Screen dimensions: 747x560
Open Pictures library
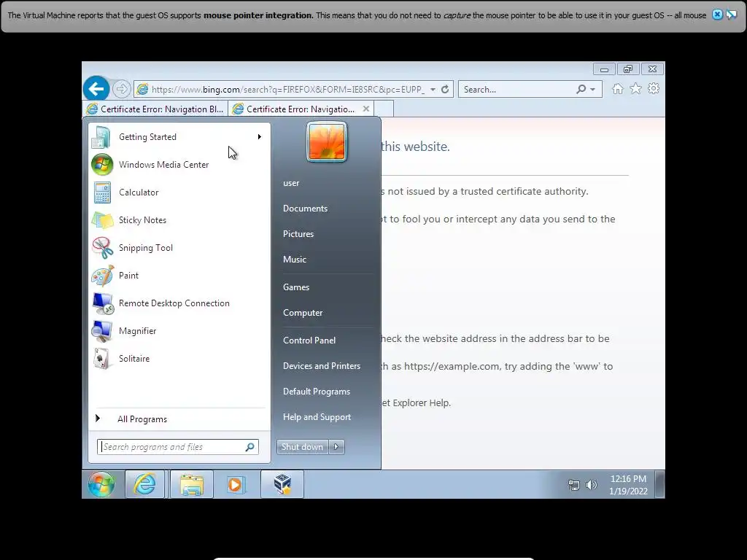coord(298,234)
